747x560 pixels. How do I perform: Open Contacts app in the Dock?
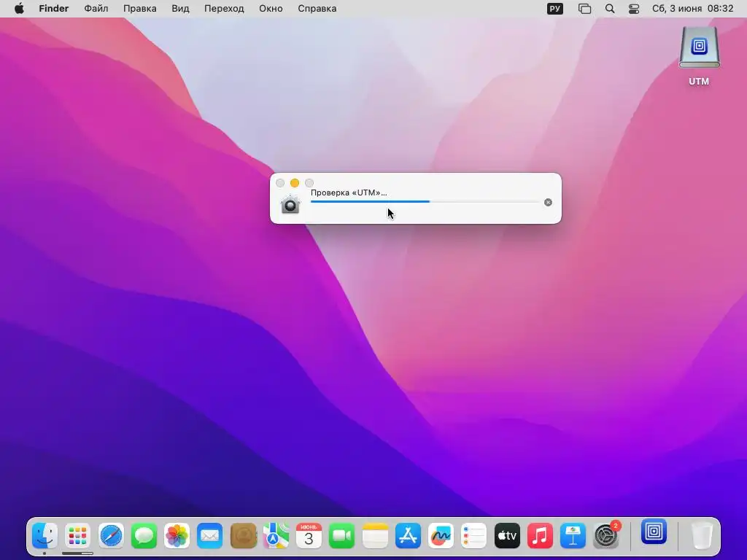243,536
